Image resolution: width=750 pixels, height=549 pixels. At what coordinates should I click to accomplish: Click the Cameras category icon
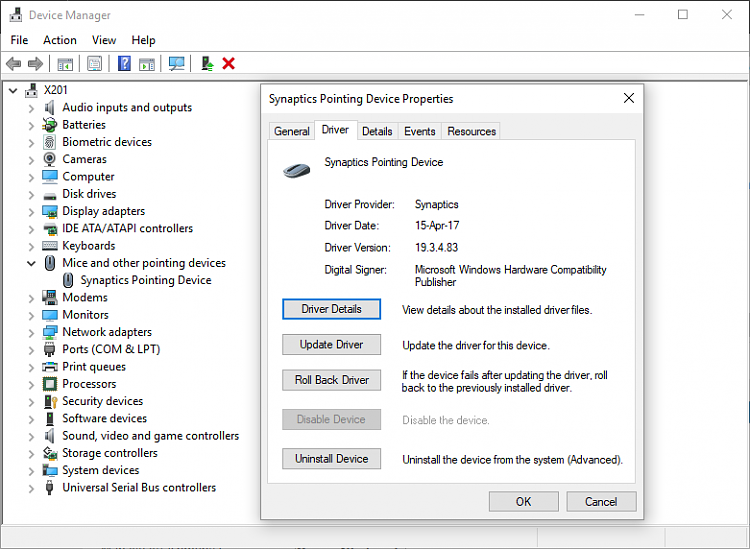pyautogui.click(x=49, y=159)
